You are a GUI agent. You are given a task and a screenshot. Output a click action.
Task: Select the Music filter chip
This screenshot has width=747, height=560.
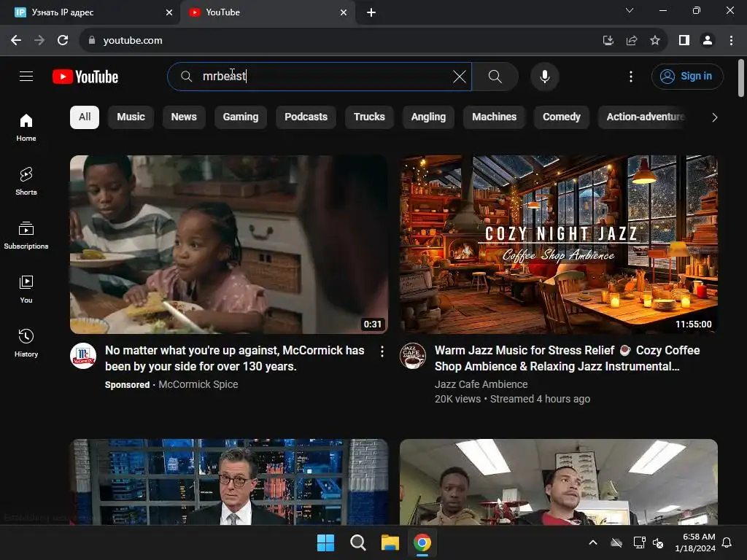coord(131,117)
